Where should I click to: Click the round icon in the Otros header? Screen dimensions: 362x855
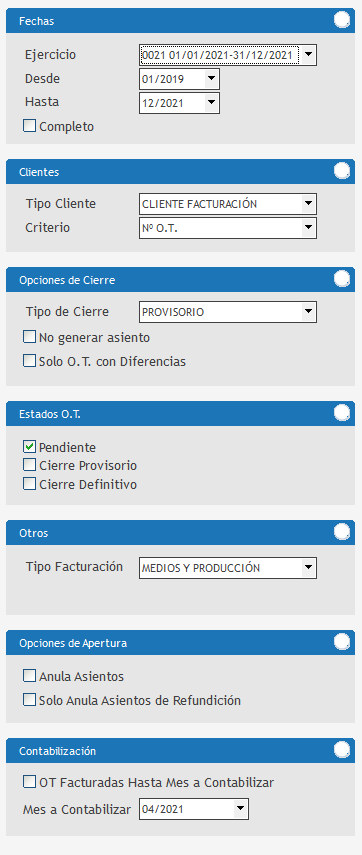[342, 532]
